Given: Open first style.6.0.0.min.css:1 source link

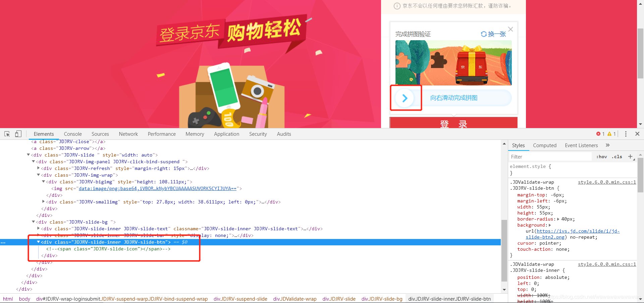Looking at the screenshot, I should (x=607, y=182).
